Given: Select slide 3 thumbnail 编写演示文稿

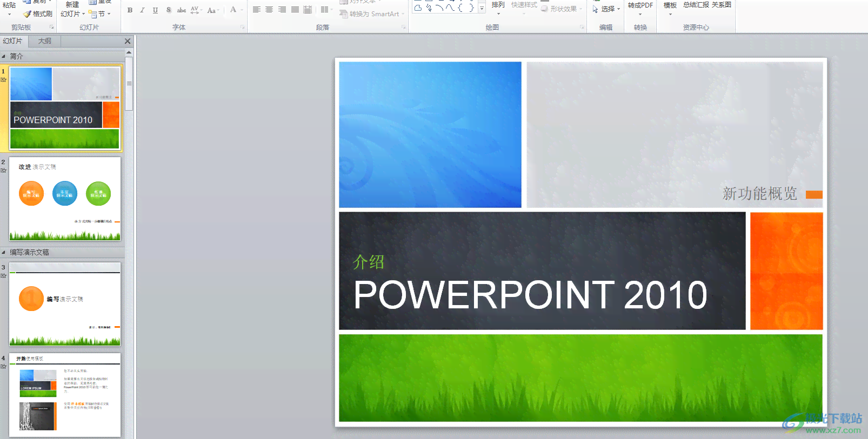Looking at the screenshot, I should [65, 304].
